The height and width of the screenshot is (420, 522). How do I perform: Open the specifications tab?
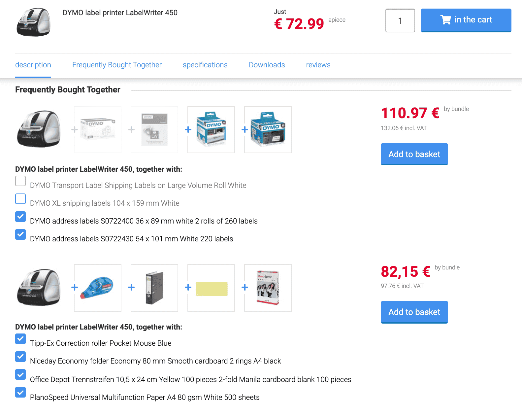click(x=205, y=65)
